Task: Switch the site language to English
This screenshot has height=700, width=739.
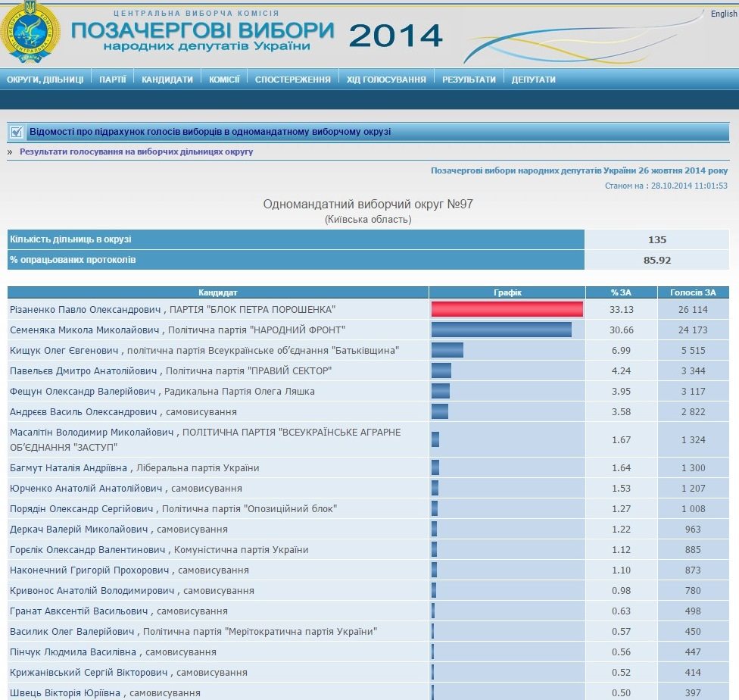Action: pos(723,14)
